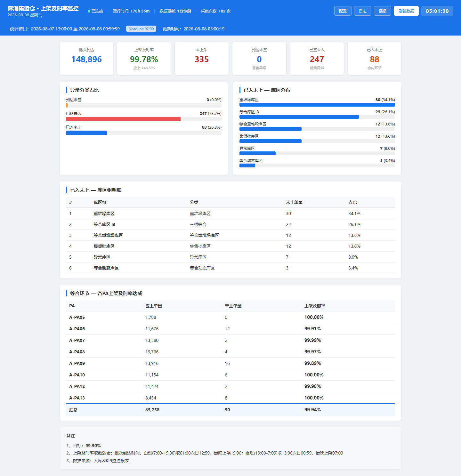This screenshot has height=476, width=461.
Task: Click the red 已签未入 progress bar
Action: pyautogui.click(x=123, y=119)
